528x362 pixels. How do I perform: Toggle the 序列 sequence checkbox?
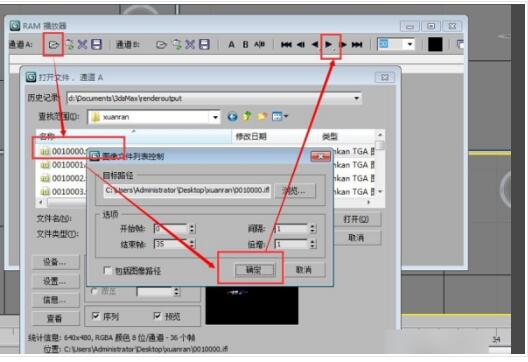coord(96,316)
